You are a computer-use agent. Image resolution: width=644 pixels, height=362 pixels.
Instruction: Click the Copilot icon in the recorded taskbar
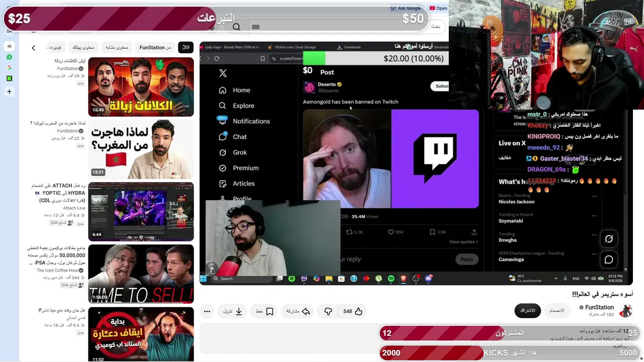316,279
